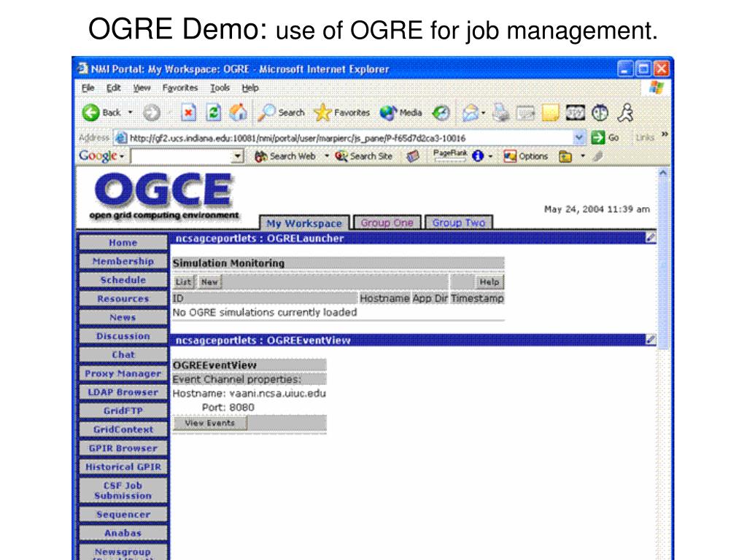The height and width of the screenshot is (560, 747).
Task: Open the Back button history dropdown arrow
Action: [x=130, y=113]
